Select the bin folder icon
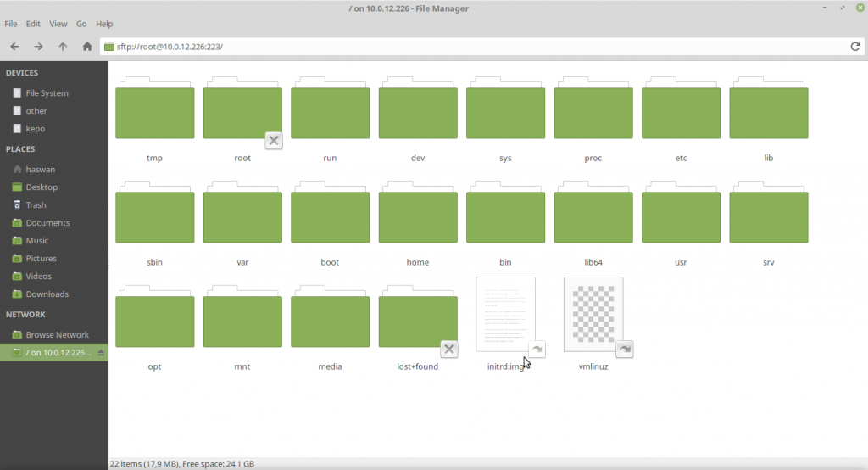Screen dimensions: 868x470 pyautogui.click(x=505, y=212)
